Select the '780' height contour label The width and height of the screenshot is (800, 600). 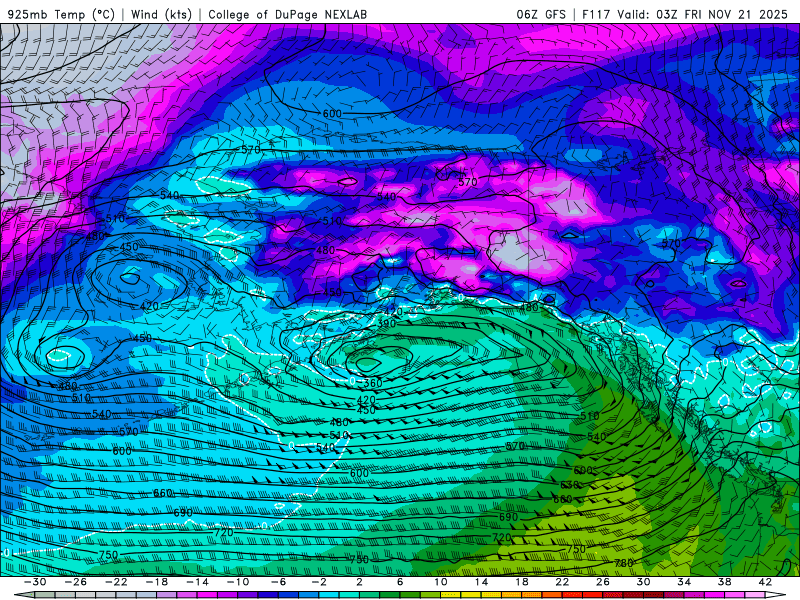tap(623, 563)
